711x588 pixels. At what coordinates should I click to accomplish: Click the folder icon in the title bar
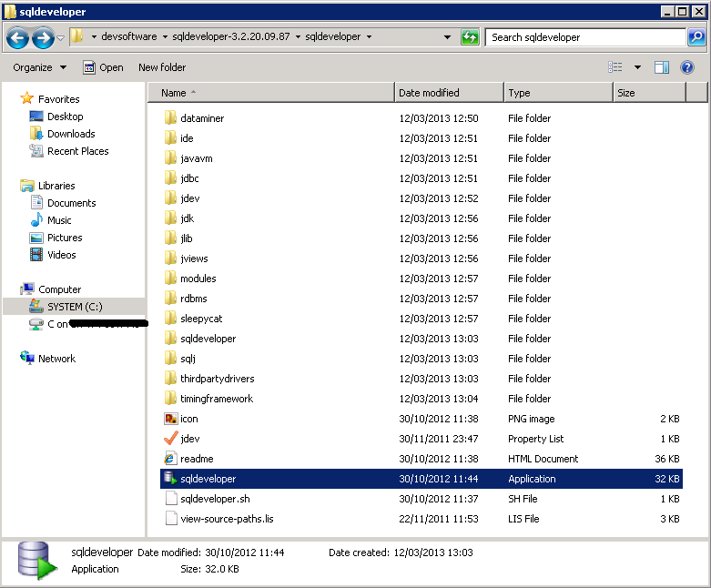tap(10, 12)
